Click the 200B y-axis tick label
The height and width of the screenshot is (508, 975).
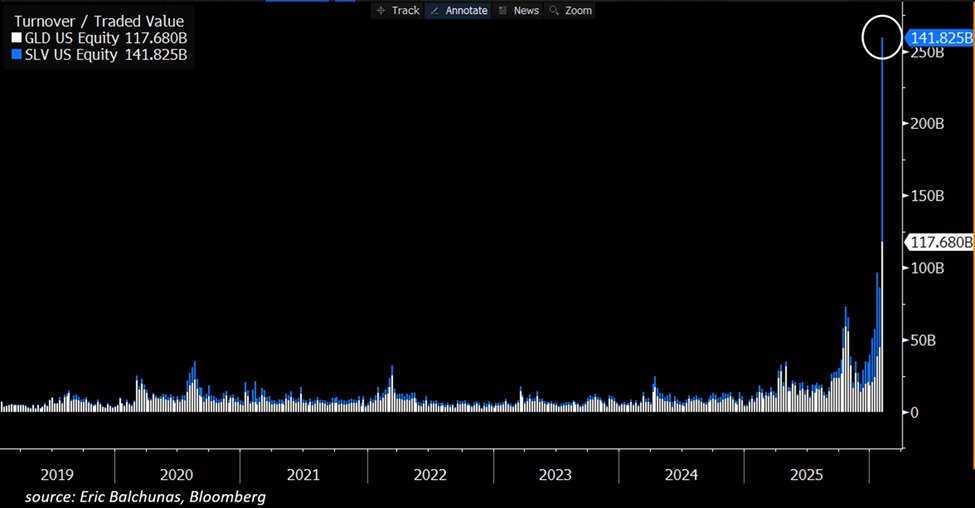[x=924, y=123]
